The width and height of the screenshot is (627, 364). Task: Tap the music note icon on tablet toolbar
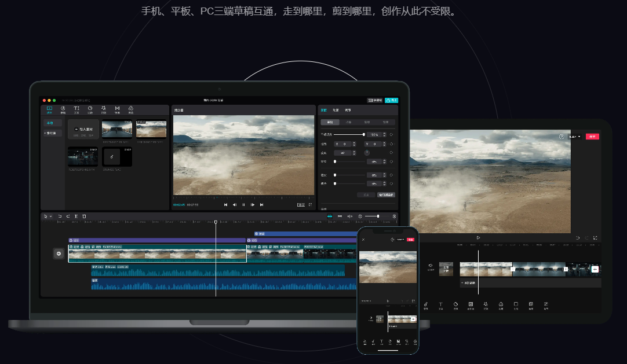(425, 305)
